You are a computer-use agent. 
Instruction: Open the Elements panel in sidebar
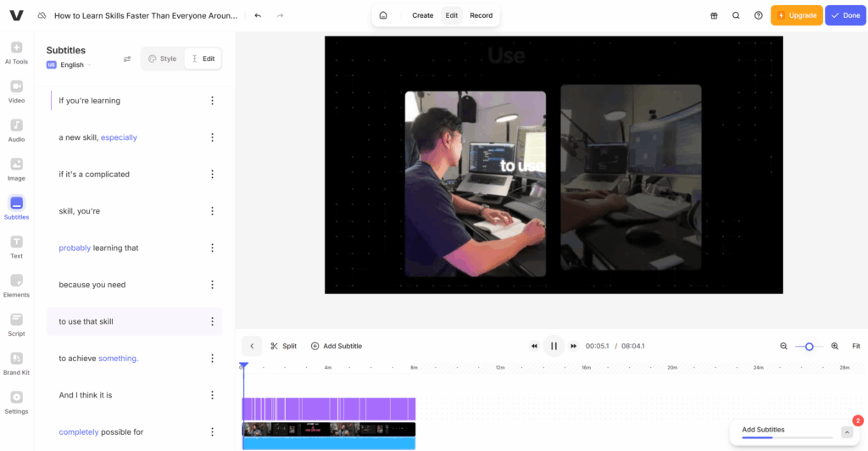pyautogui.click(x=17, y=286)
